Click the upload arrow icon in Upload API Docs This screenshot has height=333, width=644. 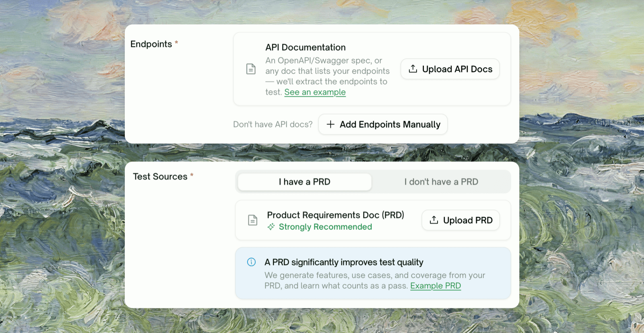click(413, 69)
